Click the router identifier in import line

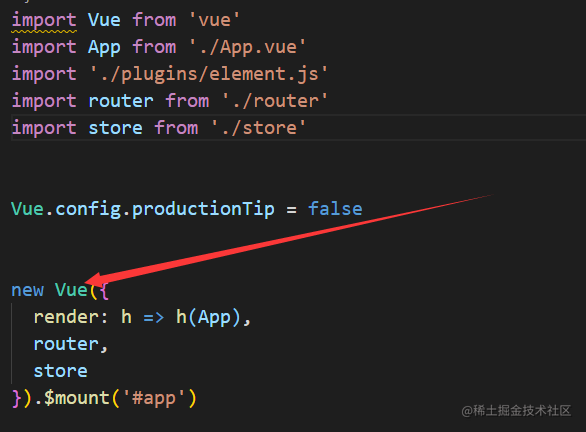click(121, 101)
